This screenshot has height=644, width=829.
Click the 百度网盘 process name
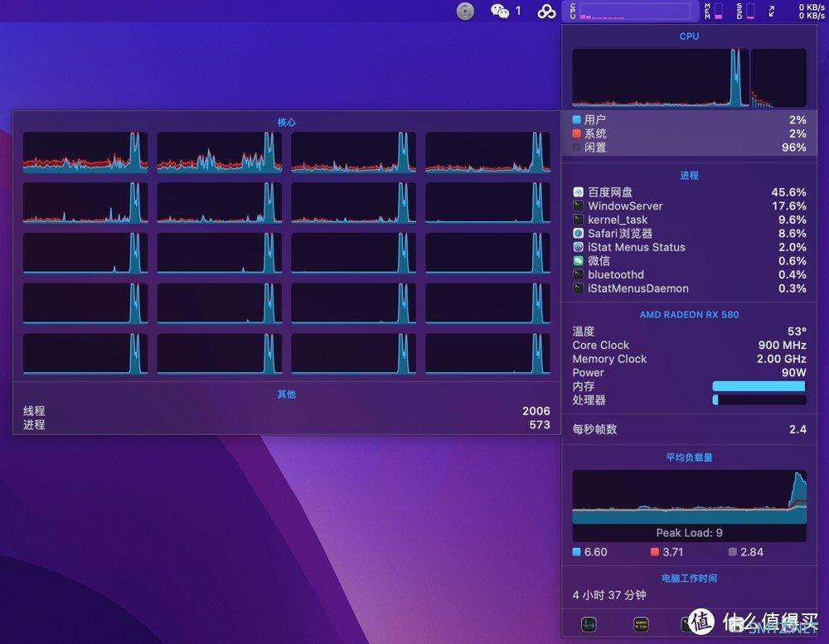(x=610, y=192)
